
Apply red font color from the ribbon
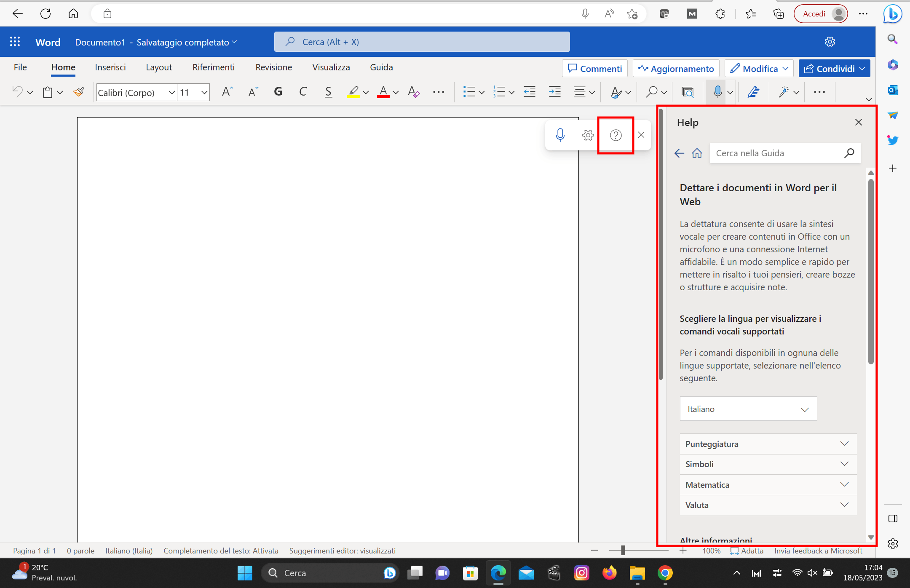383,92
